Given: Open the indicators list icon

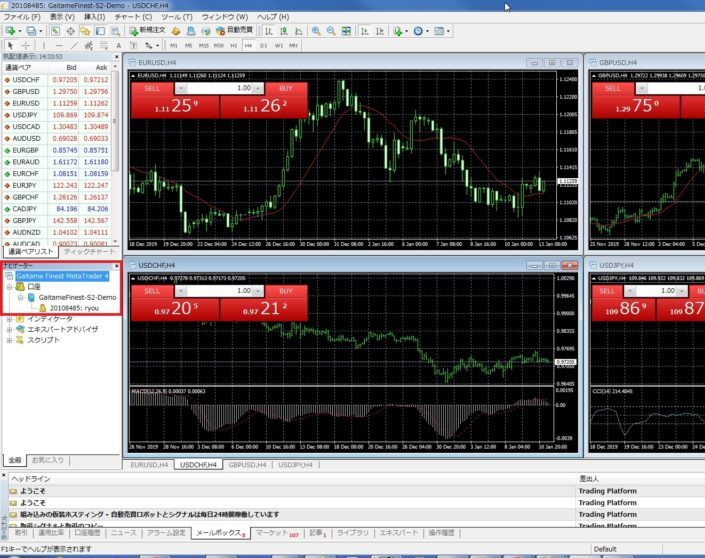Looking at the screenshot, I should 397,31.
